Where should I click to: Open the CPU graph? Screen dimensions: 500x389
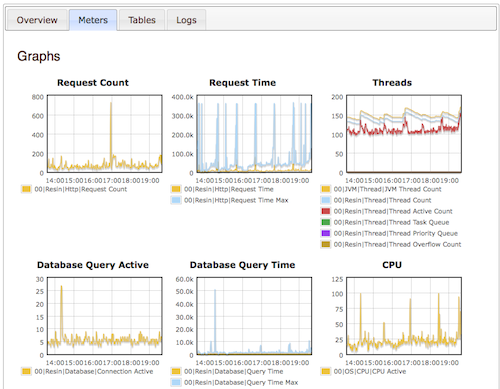click(x=404, y=316)
